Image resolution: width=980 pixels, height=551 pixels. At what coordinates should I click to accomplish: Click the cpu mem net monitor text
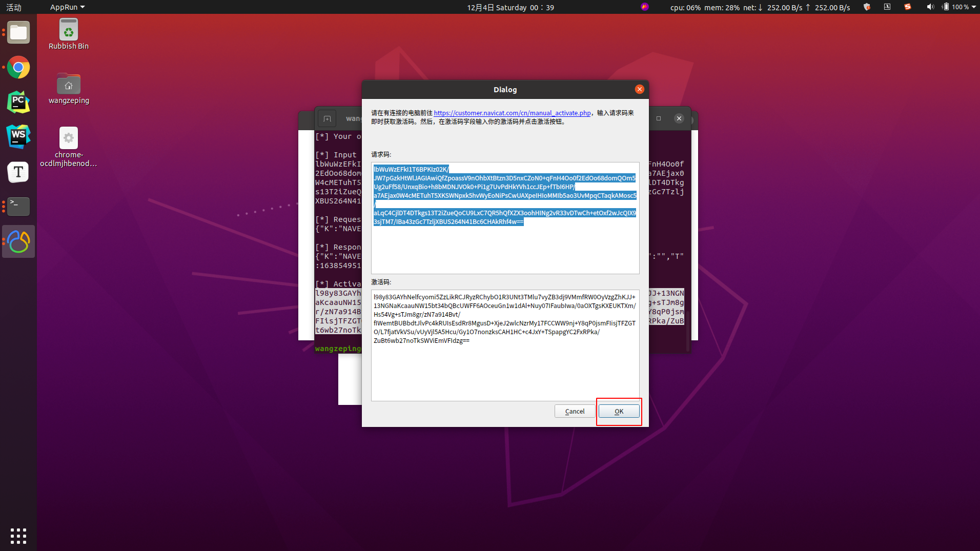point(760,7)
